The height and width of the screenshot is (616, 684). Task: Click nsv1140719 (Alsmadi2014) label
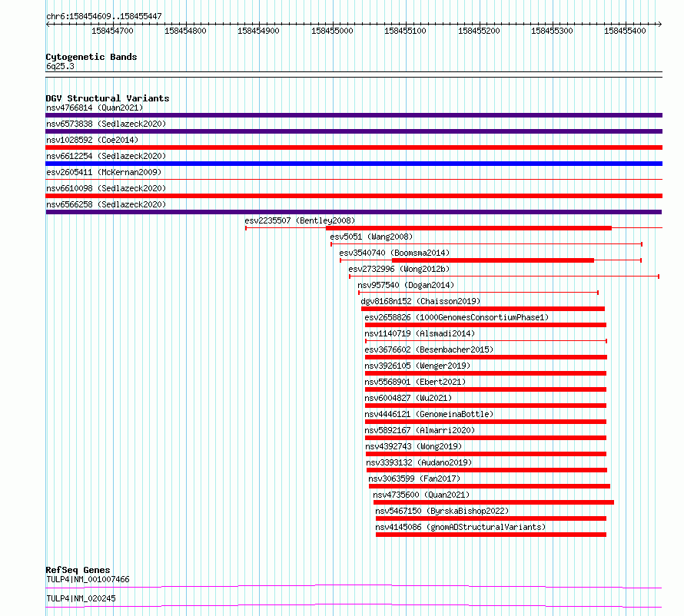(420, 333)
